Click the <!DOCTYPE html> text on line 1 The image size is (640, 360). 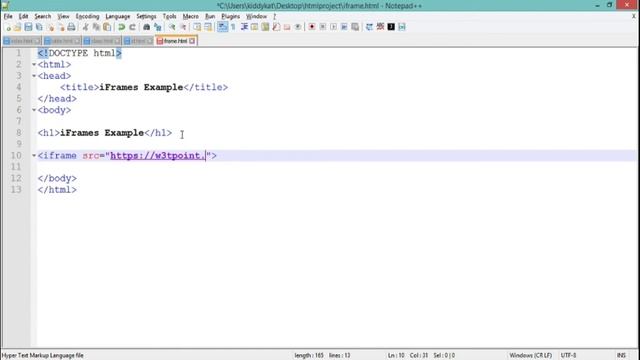click(x=80, y=53)
